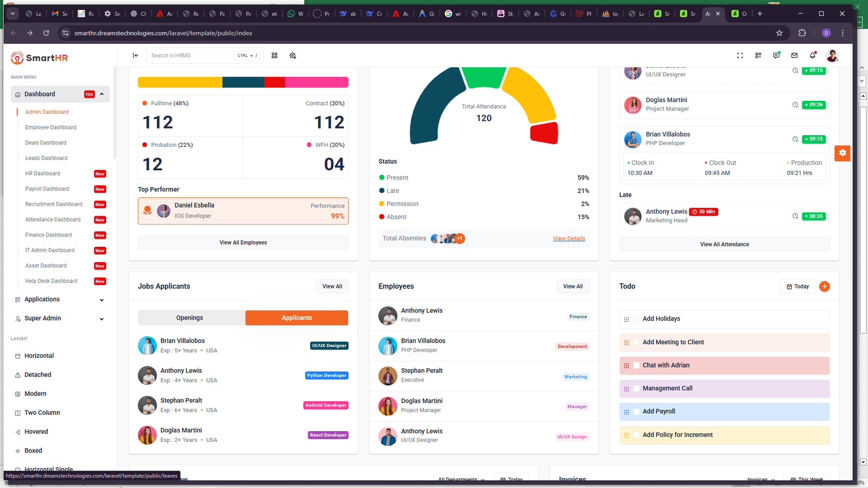The height and width of the screenshot is (488, 868).
Task: Expand the Applications menu in sidebar
Action: tap(60, 299)
